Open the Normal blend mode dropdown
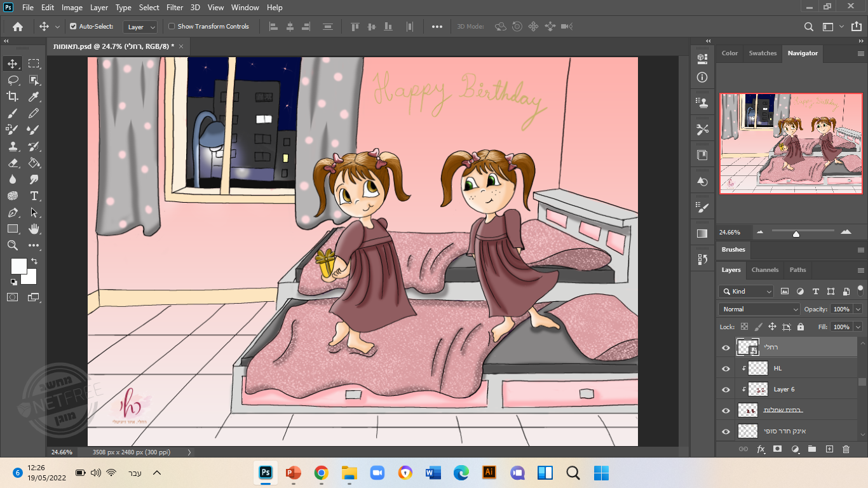 point(759,309)
